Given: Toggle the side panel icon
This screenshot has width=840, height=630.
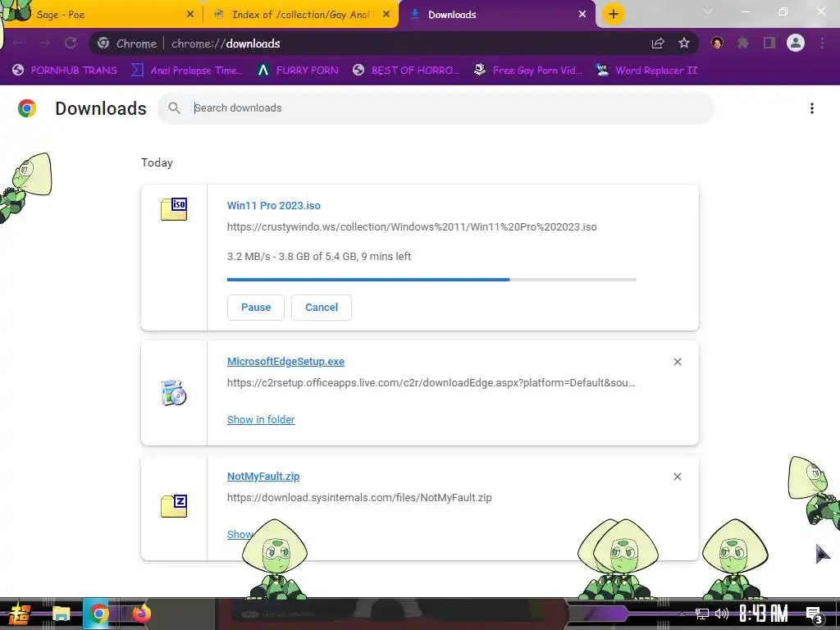Looking at the screenshot, I should click(769, 43).
